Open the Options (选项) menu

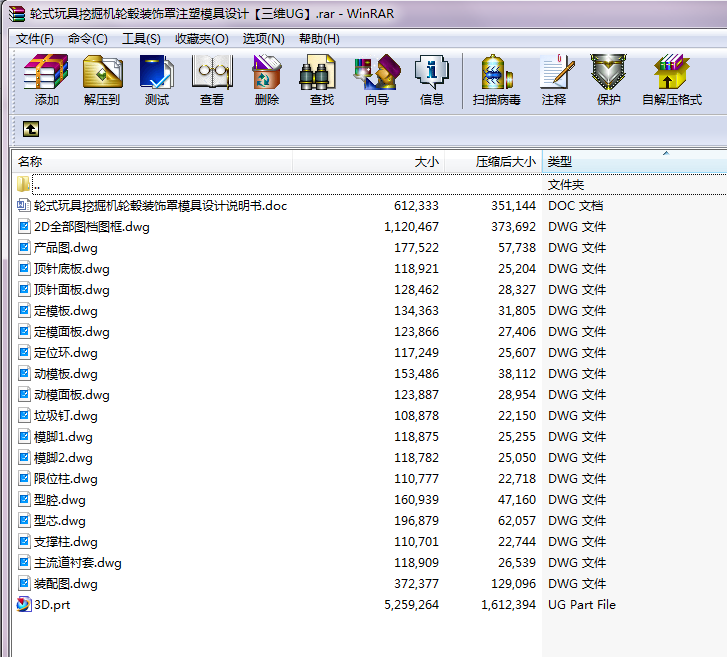coord(263,38)
